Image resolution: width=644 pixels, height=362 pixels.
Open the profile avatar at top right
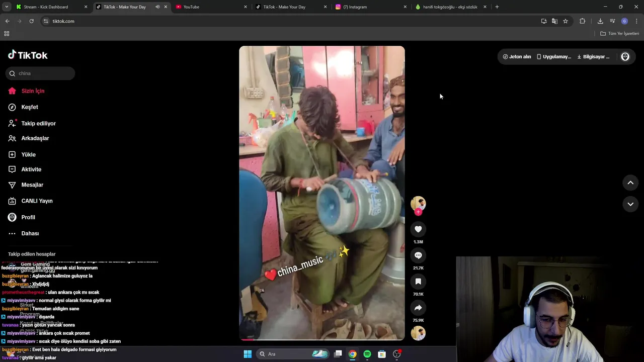[x=625, y=57]
